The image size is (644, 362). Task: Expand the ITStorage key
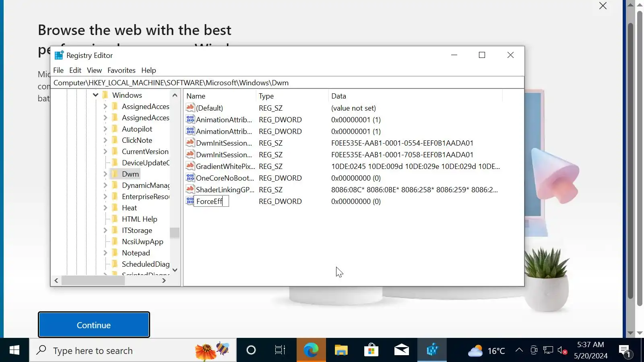[105, 230]
